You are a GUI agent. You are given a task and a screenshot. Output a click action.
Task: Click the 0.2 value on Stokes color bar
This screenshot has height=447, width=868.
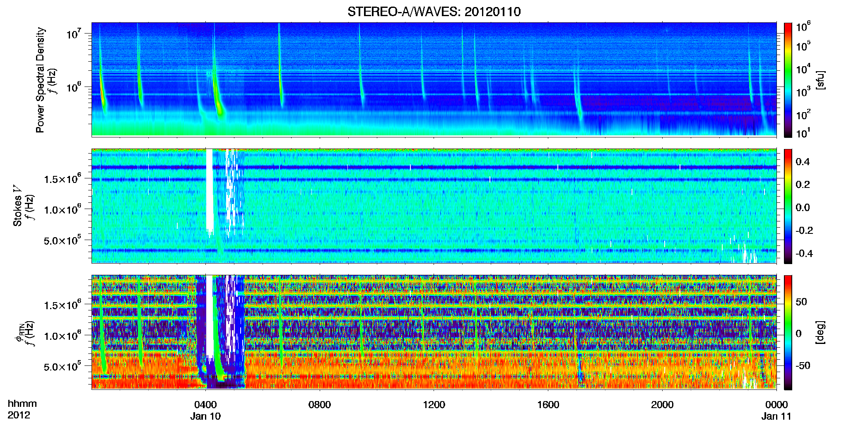click(x=803, y=185)
